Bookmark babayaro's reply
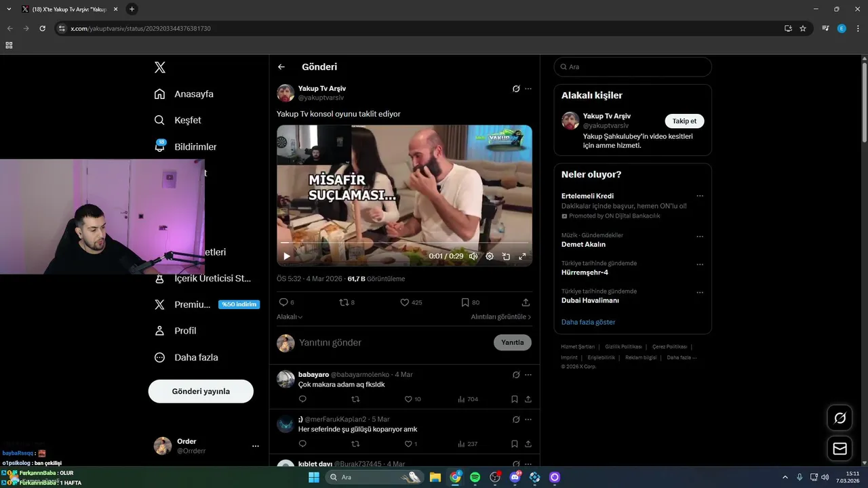Viewport: 868px width, 488px height. [x=515, y=399]
